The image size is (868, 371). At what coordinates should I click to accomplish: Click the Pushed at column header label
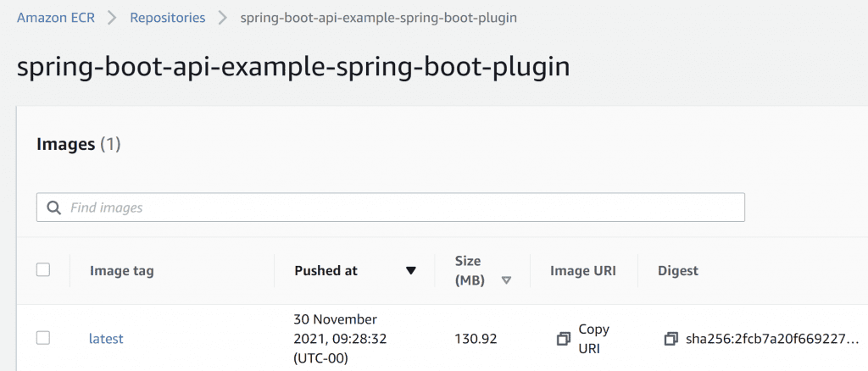tap(325, 271)
